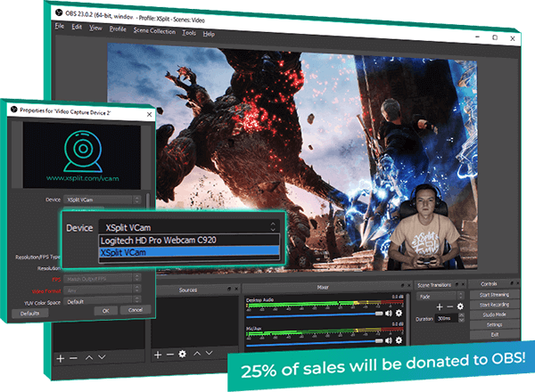This screenshot has width=535, height=392.
Task: Increase Duration with the up stepper
Action: pyautogui.click(x=461, y=316)
